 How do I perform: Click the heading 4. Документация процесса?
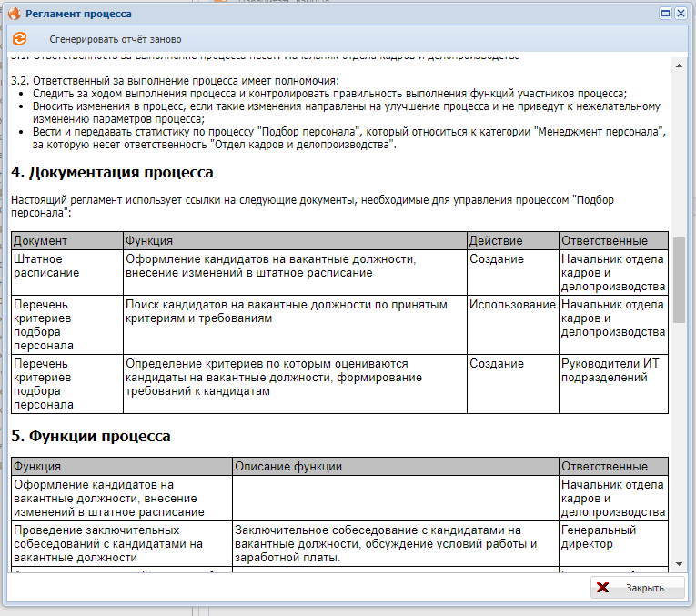click(x=112, y=172)
